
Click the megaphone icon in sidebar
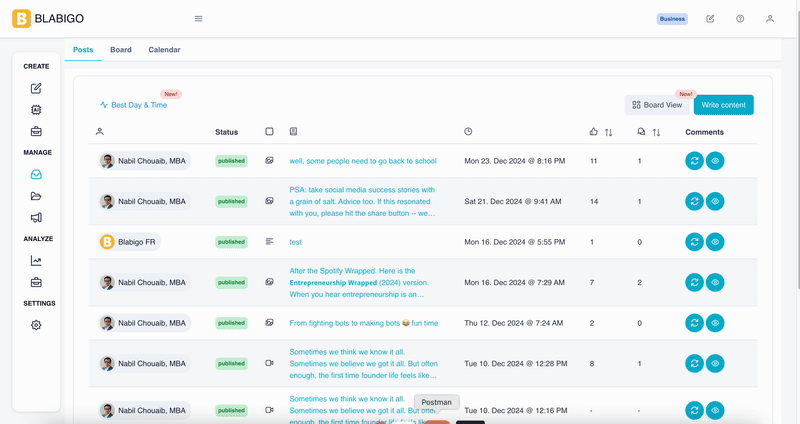click(36, 218)
